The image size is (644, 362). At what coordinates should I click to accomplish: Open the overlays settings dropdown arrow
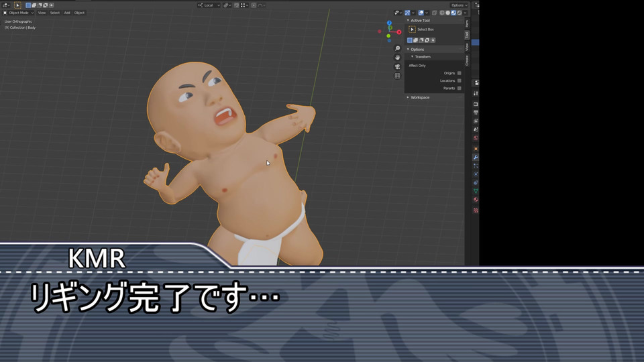click(x=427, y=13)
